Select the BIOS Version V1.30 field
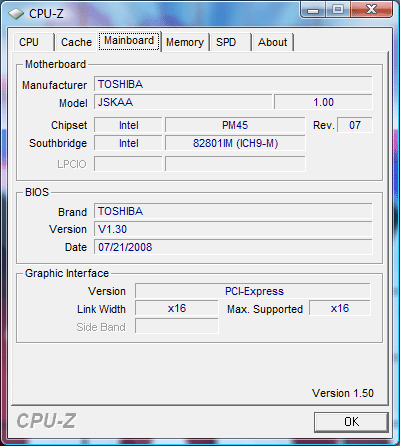The width and height of the screenshot is (400, 446). point(233,229)
